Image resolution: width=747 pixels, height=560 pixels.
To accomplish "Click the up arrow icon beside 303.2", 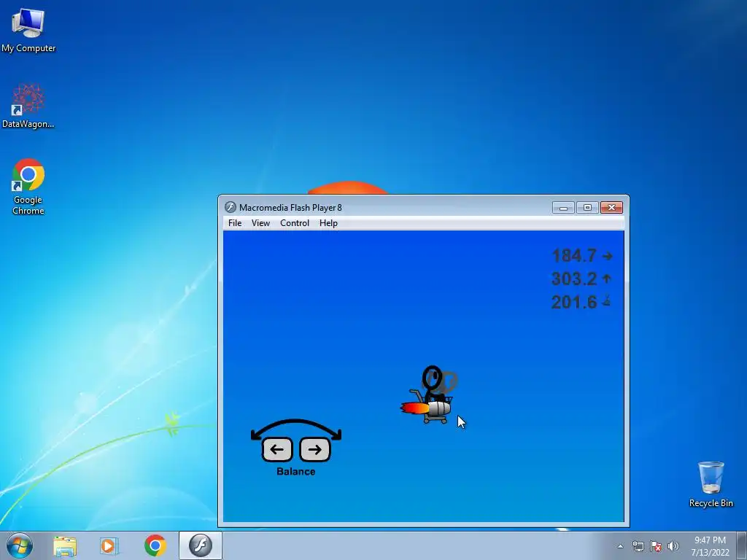I will 606,279.
